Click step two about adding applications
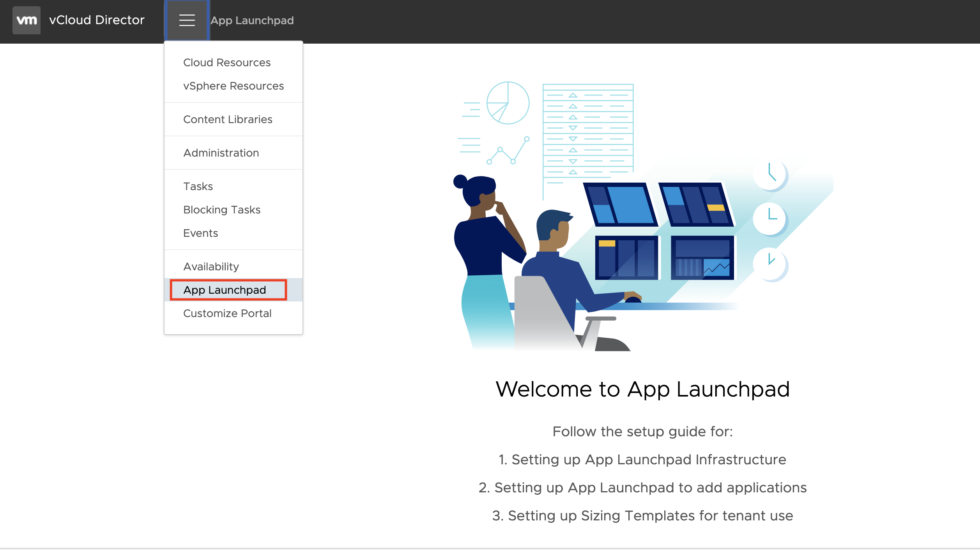Screen dimensions: 980x550 click(x=642, y=488)
